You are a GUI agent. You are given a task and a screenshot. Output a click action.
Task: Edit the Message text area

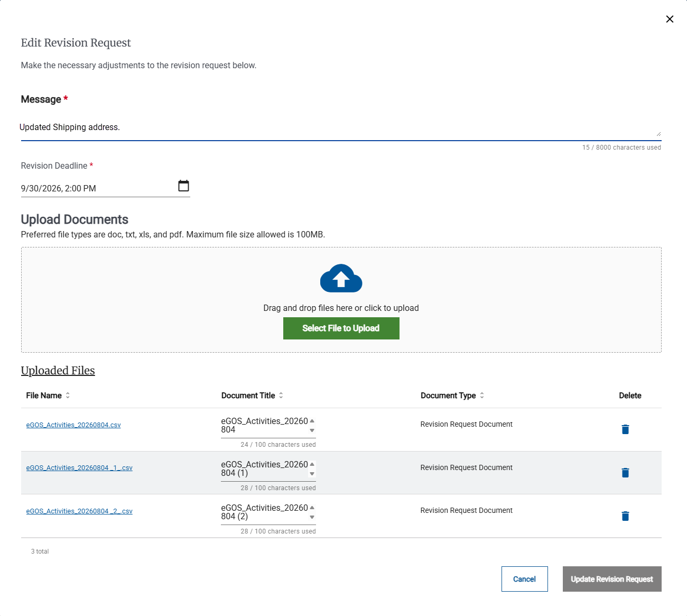point(341,127)
